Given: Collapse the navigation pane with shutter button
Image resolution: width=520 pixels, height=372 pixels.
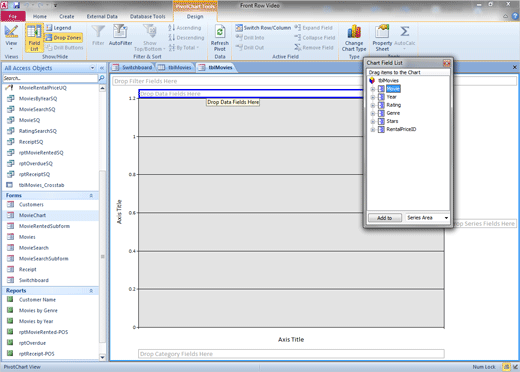Looking at the screenshot, I should [102, 68].
